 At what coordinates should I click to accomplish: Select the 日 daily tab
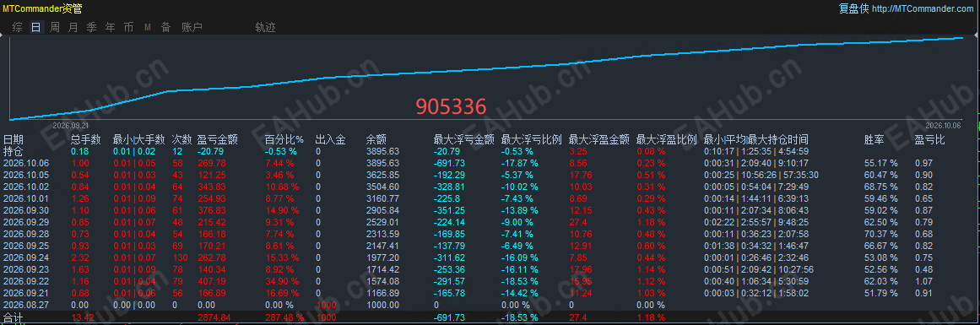click(x=36, y=27)
